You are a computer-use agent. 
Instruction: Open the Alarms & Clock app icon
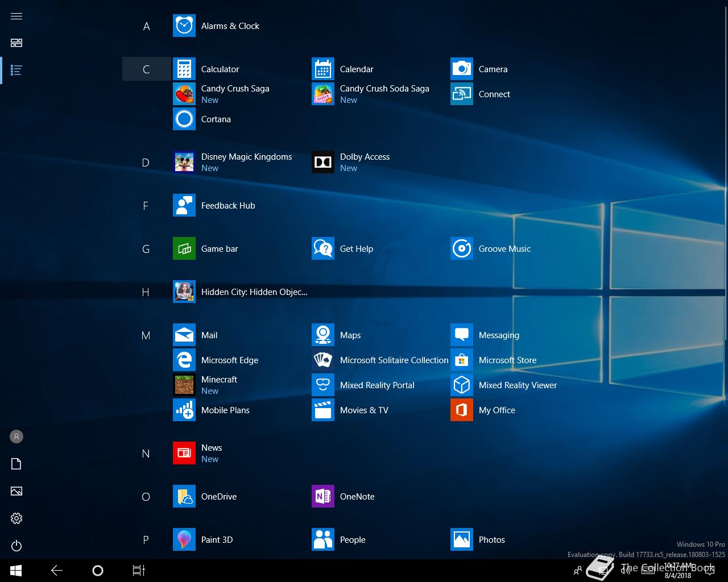pyautogui.click(x=184, y=26)
